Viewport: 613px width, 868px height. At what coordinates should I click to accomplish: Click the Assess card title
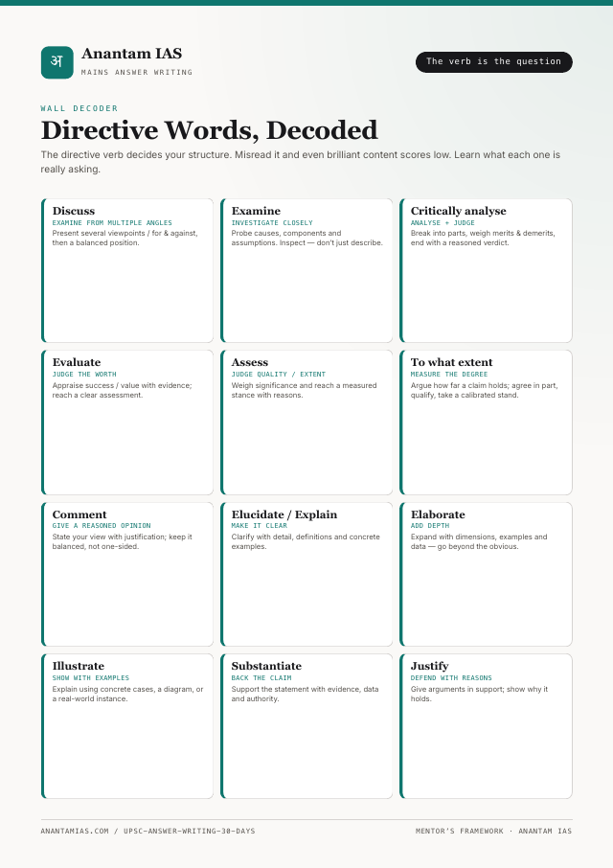[250, 362]
